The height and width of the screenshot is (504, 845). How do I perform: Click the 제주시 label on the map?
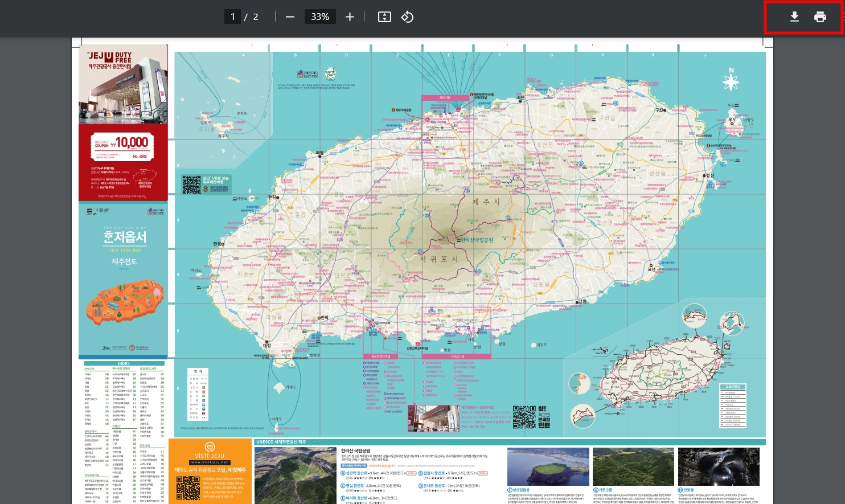point(486,202)
